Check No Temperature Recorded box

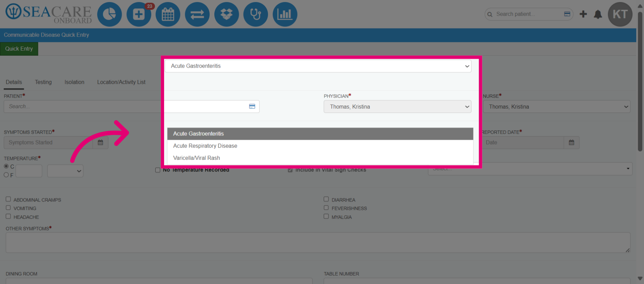click(x=158, y=170)
